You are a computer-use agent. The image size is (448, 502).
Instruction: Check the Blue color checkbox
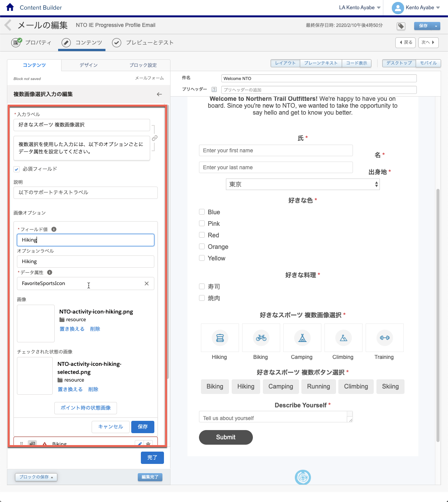(x=202, y=212)
